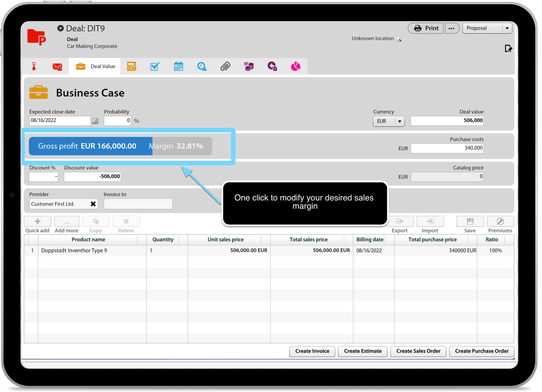Click the purple coins checklist tab icon
Viewport: 542px width, 392px height.
click(x=249, y=67)
